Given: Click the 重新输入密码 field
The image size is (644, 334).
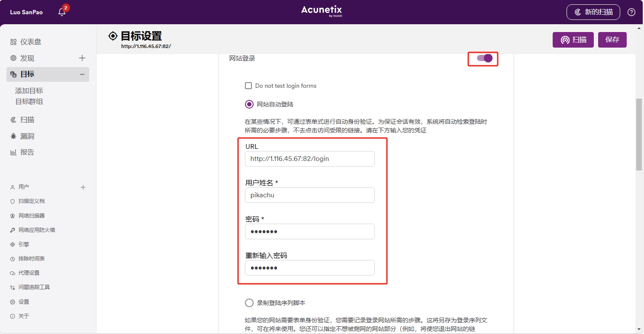Looking at the screenshot, I should click(x=310, y=268).
